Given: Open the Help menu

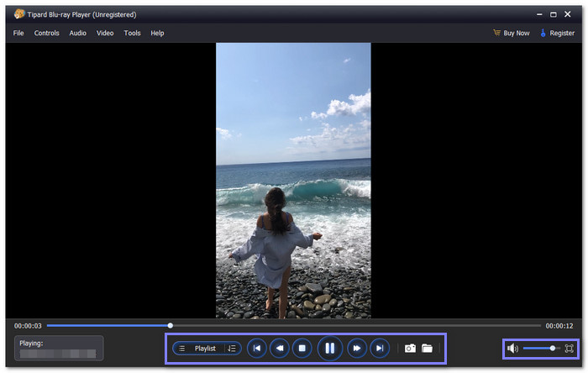Looking at the screenshot, I should click(157, 33).
